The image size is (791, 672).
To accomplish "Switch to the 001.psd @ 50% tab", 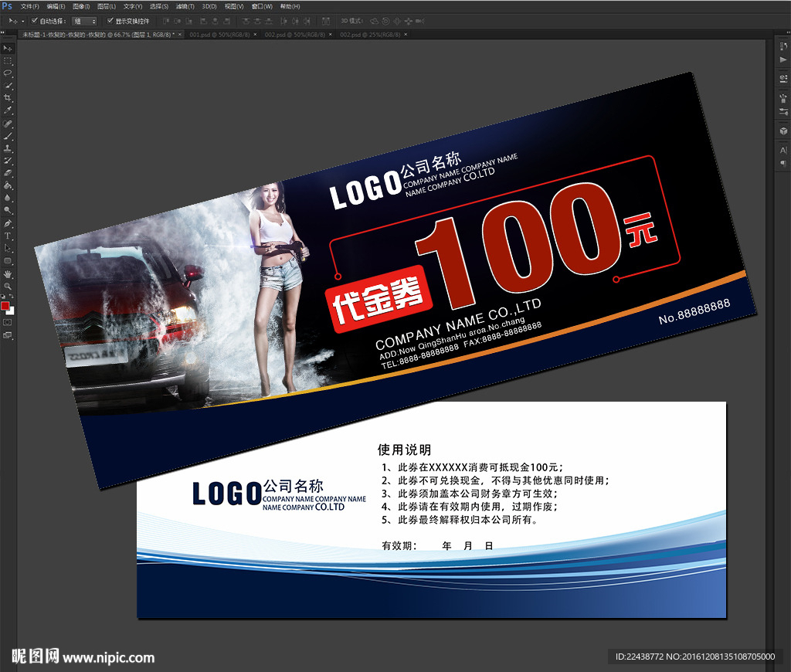I will [x=219, y=34].
